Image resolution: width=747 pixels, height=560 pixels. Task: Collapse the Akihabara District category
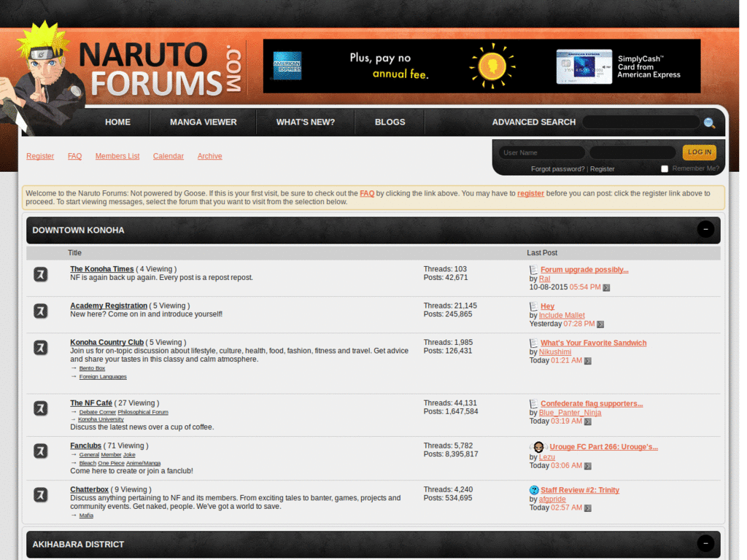point(705,543)
